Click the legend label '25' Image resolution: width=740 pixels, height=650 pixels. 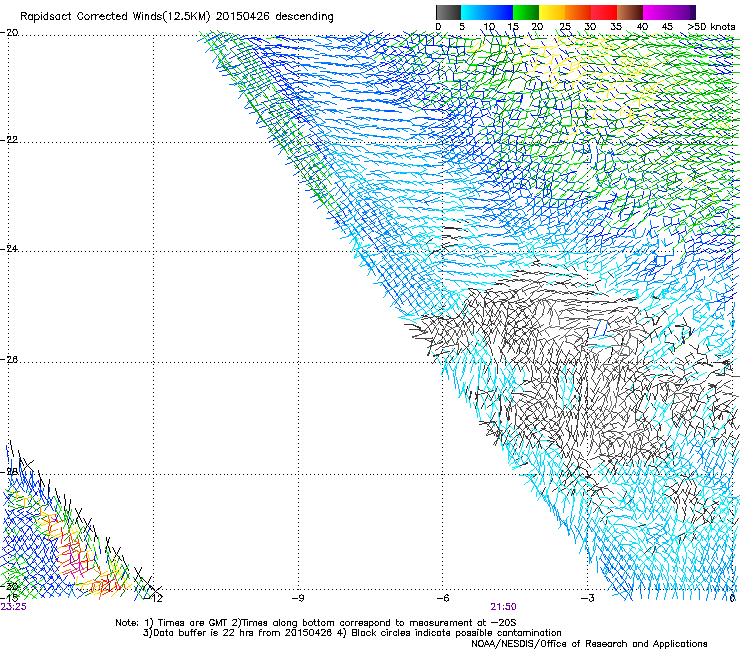pos(564,26)
